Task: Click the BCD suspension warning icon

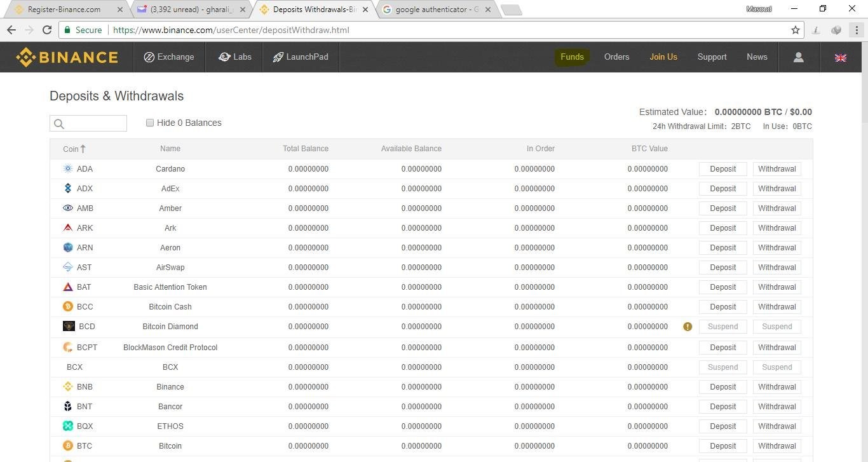Action: 688,327
